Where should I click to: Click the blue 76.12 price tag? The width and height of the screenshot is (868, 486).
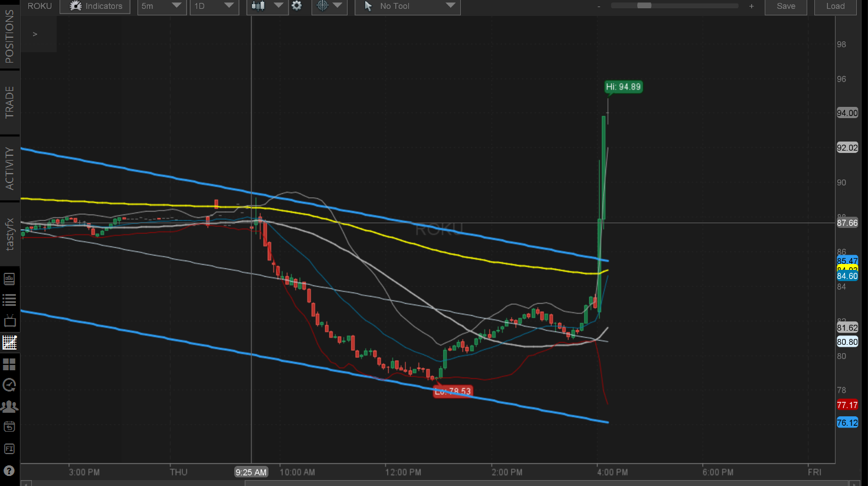847,423
